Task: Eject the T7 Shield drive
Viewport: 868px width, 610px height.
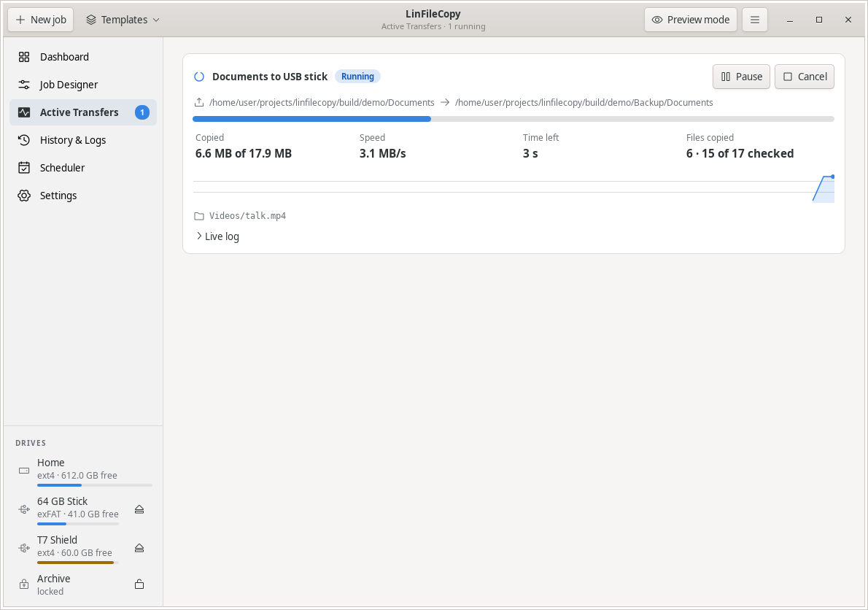Action: tap(139, 548)
